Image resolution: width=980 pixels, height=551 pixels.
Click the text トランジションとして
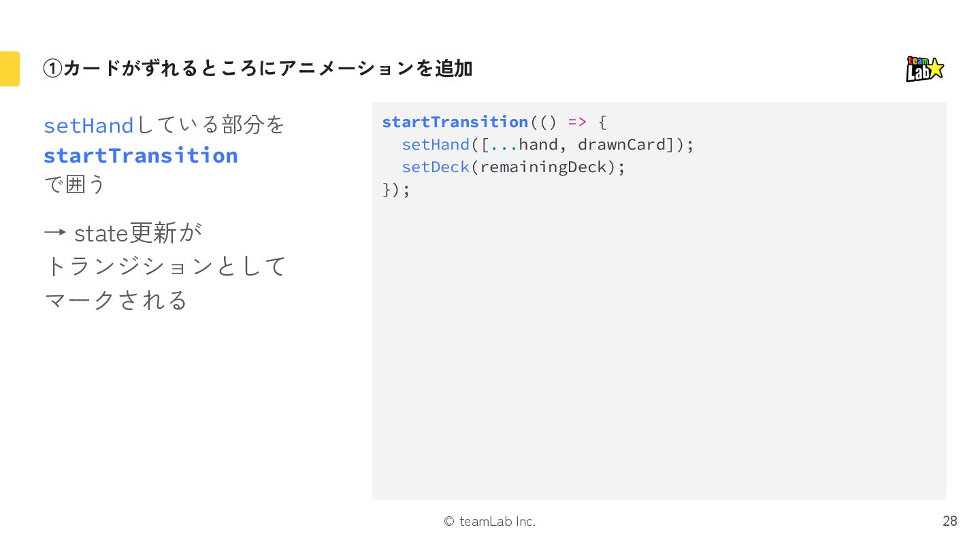pyautogui.click(x=165, y=266)
